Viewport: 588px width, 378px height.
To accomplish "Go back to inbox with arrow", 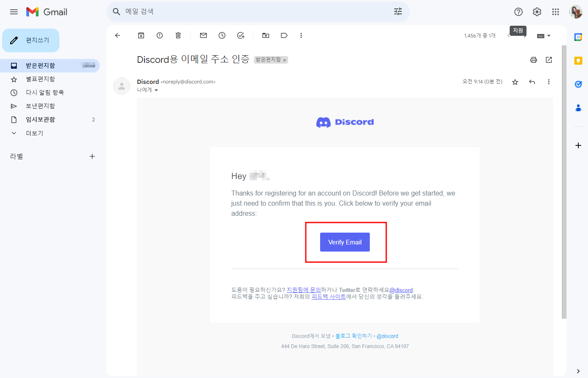I will coord(118,35).
